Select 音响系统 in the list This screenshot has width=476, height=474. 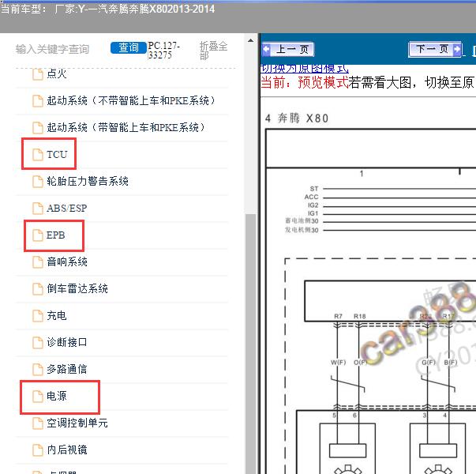[67, 261]
